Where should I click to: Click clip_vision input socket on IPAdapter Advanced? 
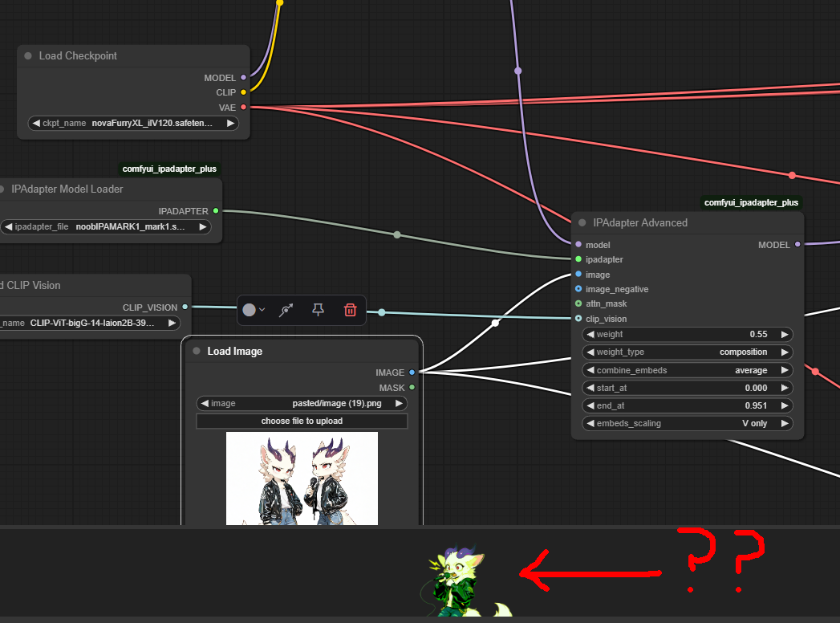coord(578,319)
